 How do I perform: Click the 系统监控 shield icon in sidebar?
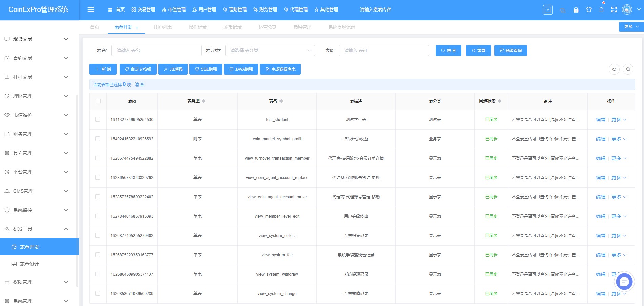(x=7, y=210)
